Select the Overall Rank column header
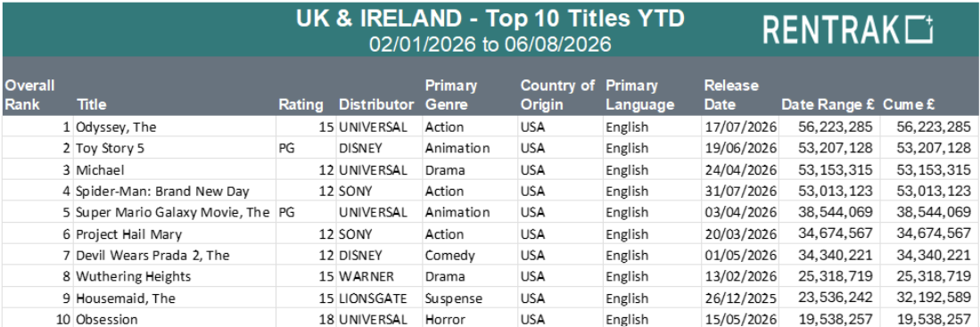 [29, 94]
